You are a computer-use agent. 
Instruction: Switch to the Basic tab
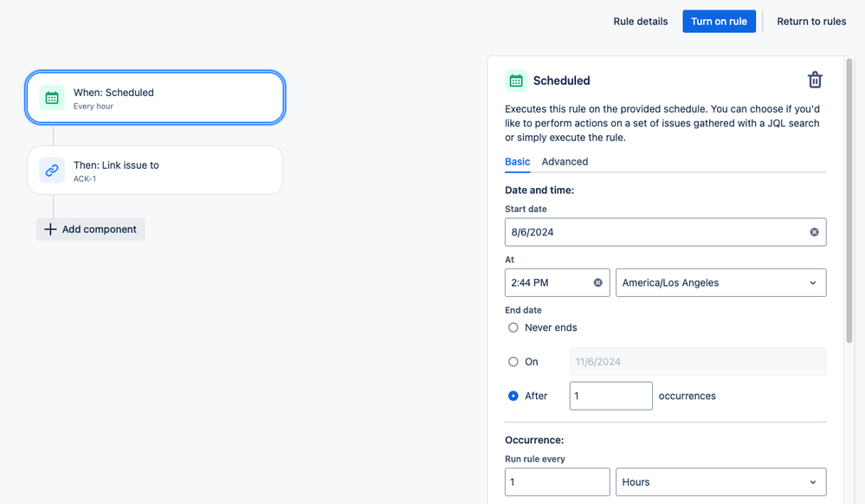pos(518,162)
